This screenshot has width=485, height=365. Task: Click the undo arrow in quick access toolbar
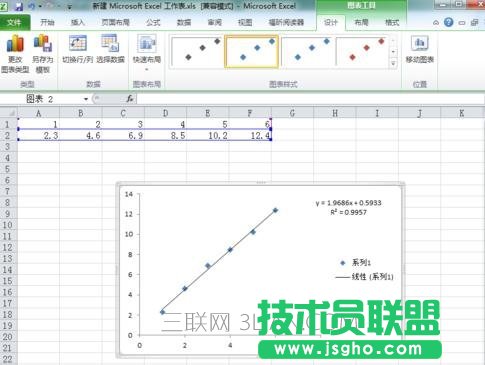[32, 6]
